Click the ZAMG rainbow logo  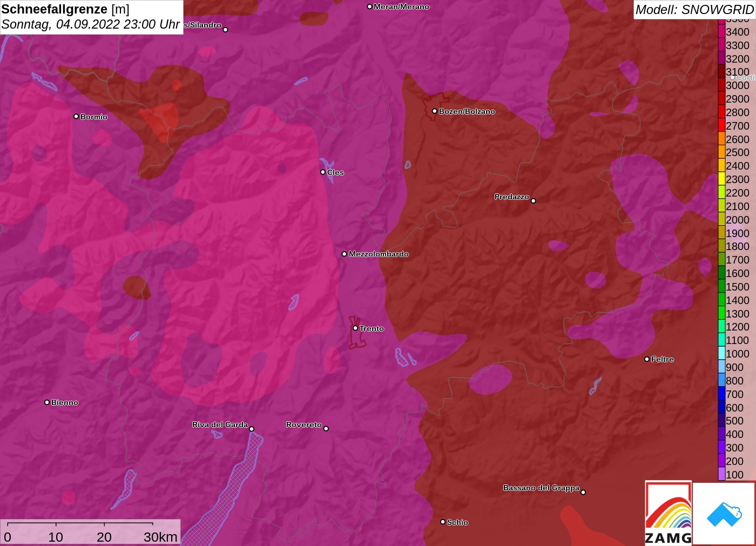tap(668, 513)
